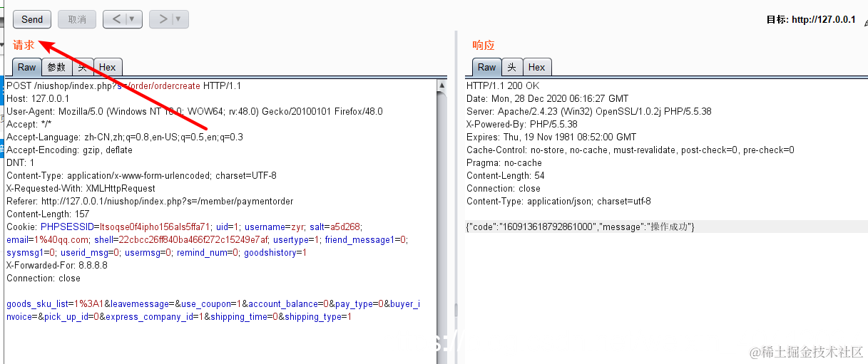Viewport: 868px width, 364px height.
Task: Click the X-Requested-With: XMLHttpRequest line
Action: pos(81,188)
